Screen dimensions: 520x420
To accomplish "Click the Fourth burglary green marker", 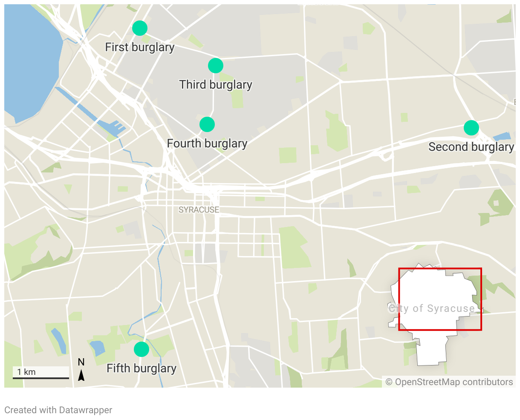I will pos(207,124).
